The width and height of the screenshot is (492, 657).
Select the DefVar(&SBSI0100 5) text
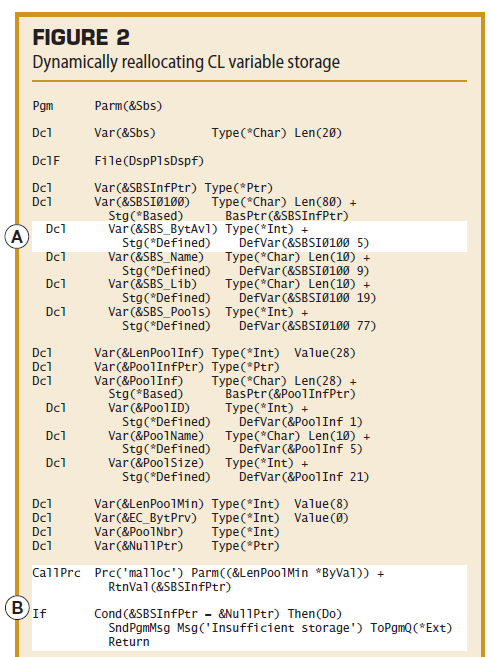(304, 243)
